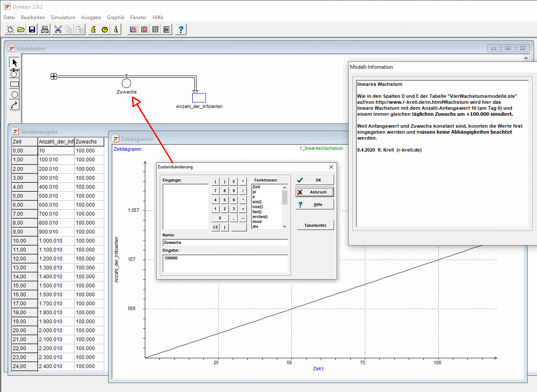
Task: Choose the flow valve tool in palette
Action: point(15,73)
